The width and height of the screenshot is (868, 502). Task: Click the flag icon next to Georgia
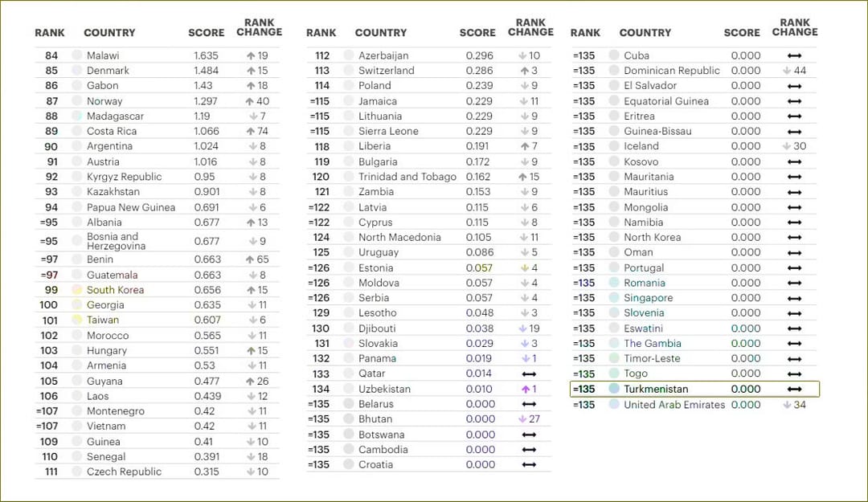point(77,305)
